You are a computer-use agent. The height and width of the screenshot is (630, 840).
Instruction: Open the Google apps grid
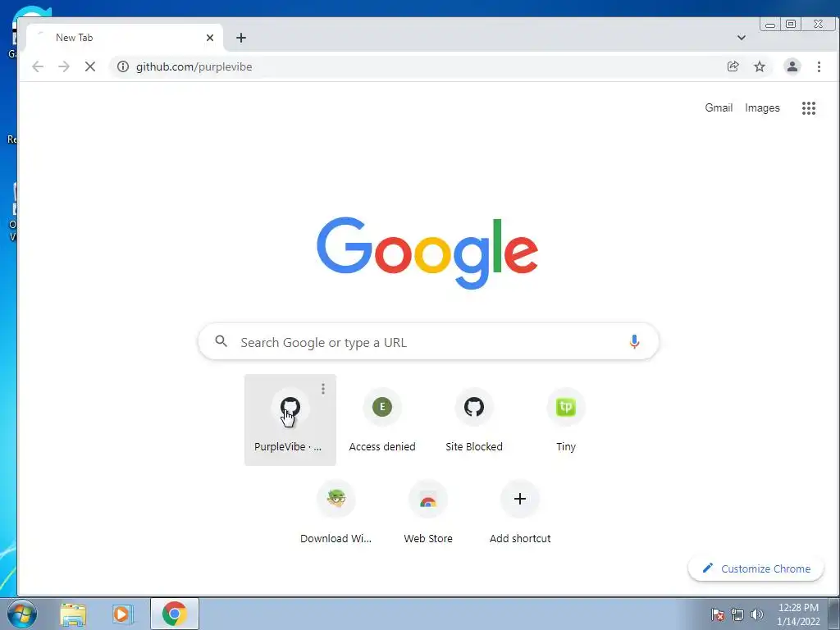[x=808, y=108]
